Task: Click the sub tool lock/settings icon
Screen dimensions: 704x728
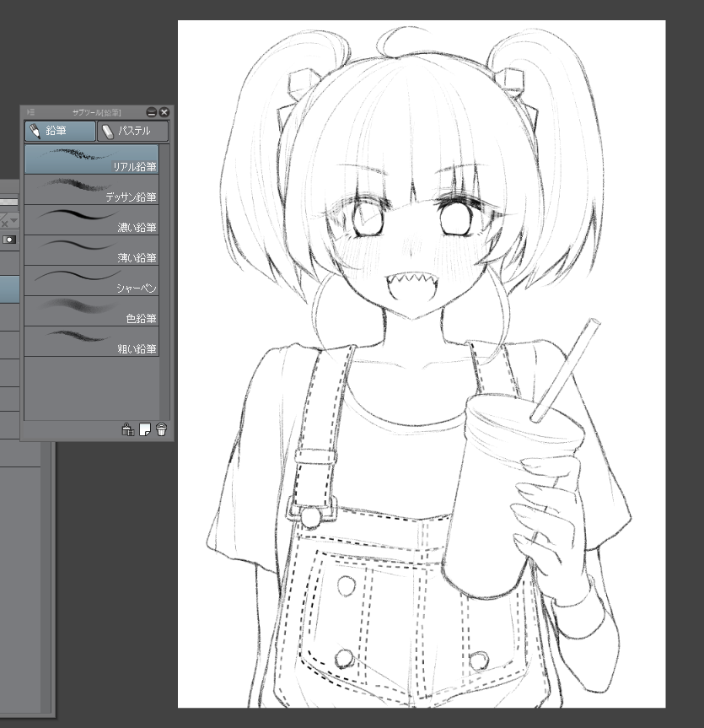Action: click(x=127, y=429)
